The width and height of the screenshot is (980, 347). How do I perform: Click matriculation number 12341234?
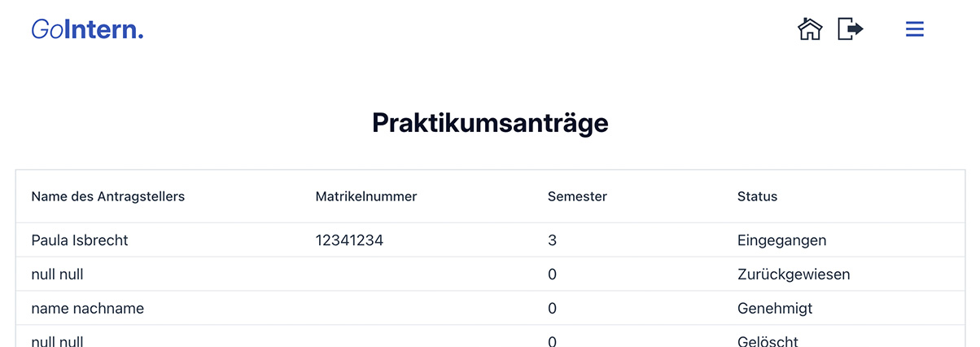click(x=349, y=240)
